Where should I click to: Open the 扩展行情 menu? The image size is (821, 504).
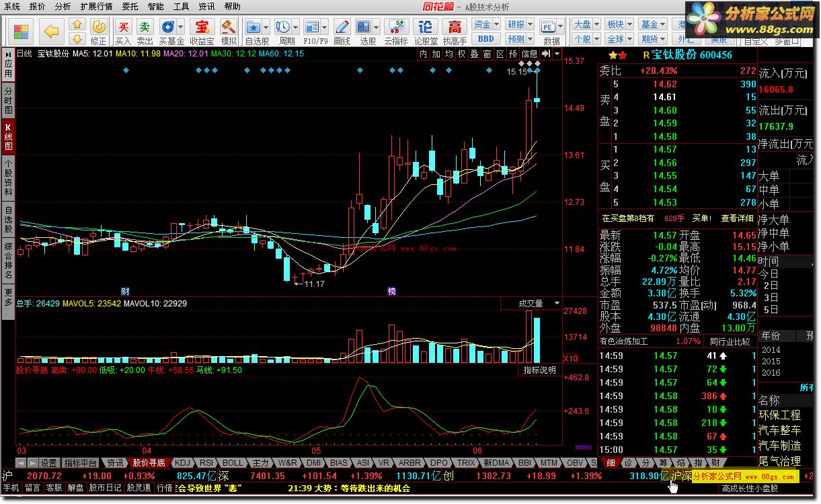[95, 6]
